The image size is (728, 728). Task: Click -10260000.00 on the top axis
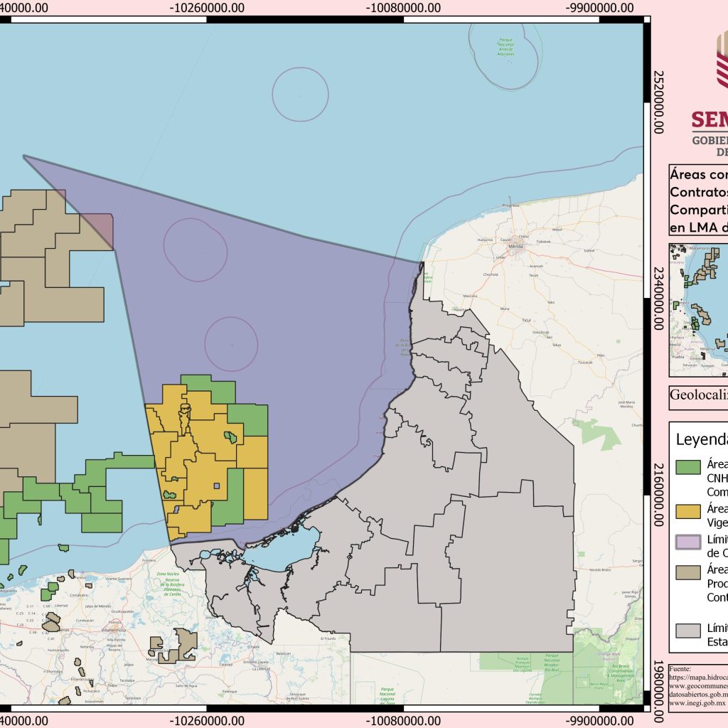[x=207, y=8]
